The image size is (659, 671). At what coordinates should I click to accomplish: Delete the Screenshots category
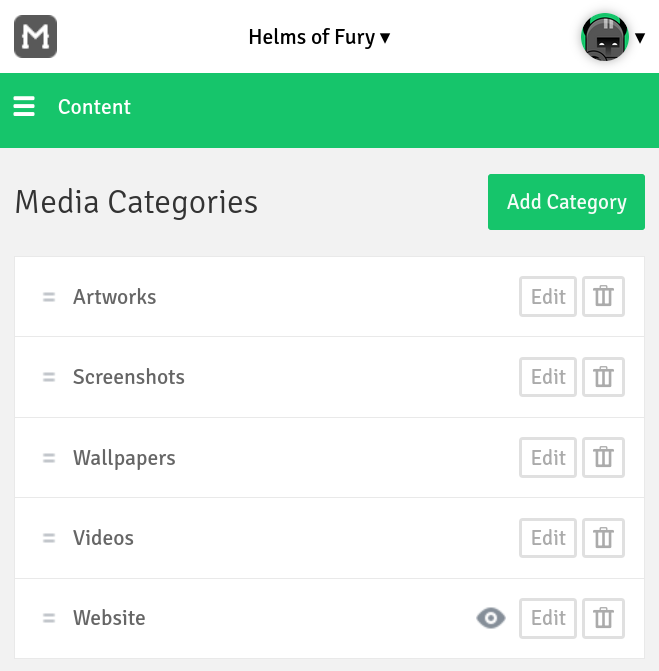coord(603,377)
